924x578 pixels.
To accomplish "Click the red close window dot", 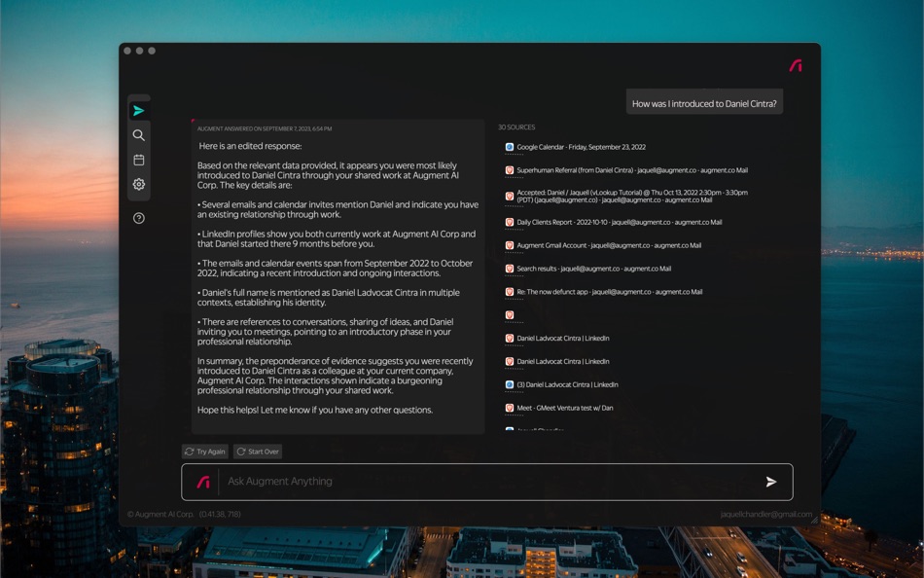I will 127,51.
